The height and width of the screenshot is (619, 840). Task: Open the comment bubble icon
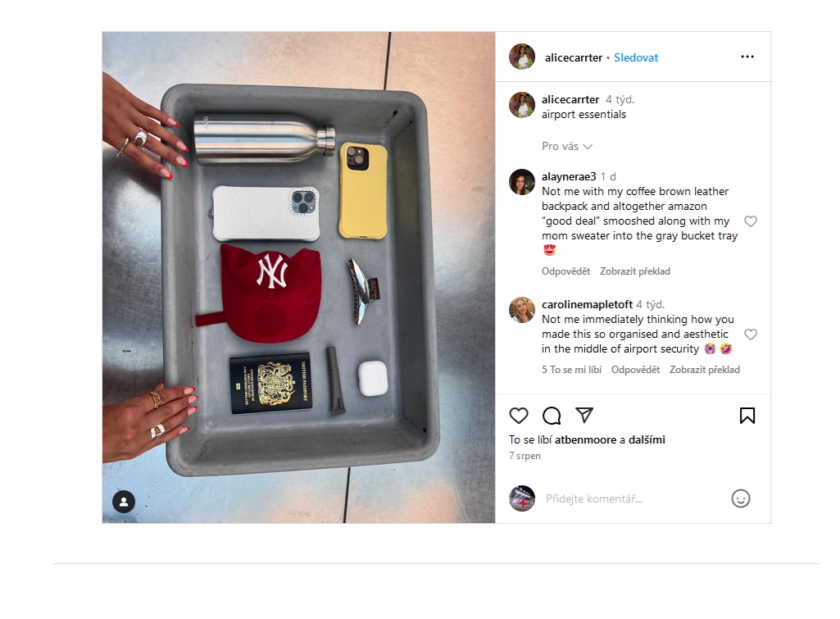pos(552,416)
